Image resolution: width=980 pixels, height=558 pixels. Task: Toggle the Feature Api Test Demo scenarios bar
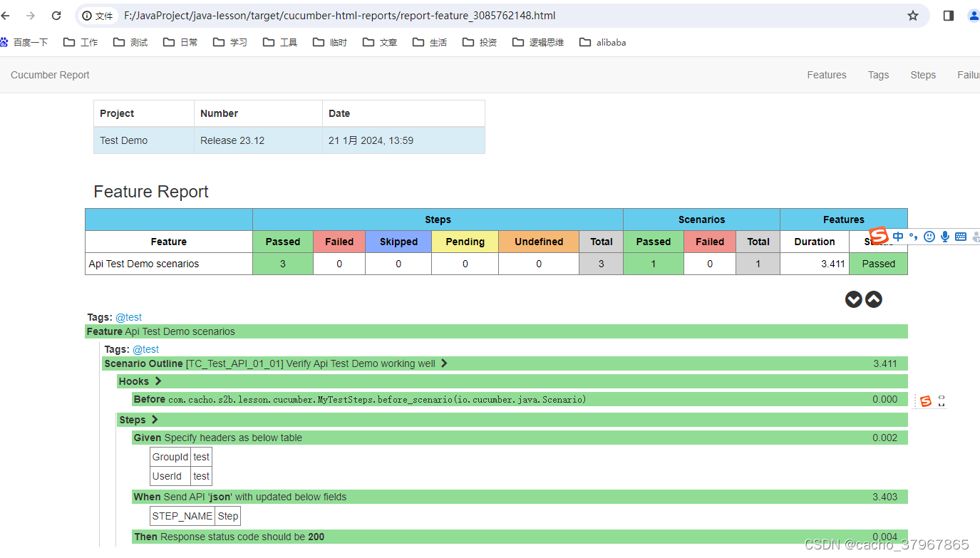point(496,331)
